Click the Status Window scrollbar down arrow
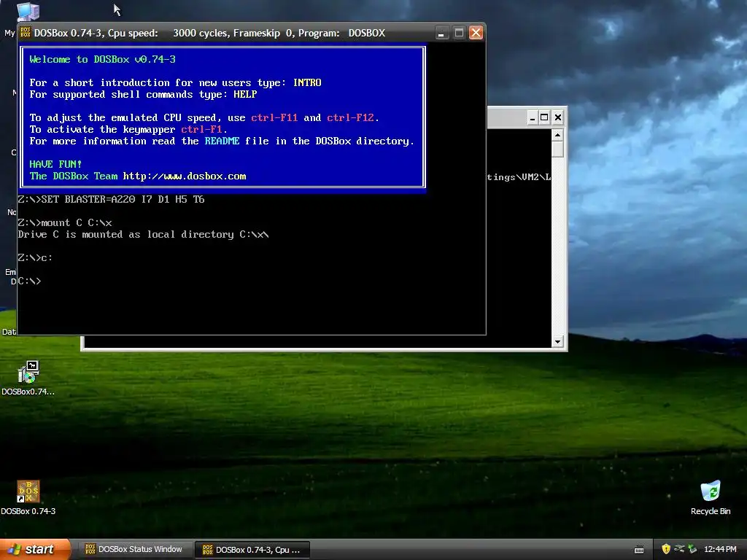747x560 pixels. point(557,341)
